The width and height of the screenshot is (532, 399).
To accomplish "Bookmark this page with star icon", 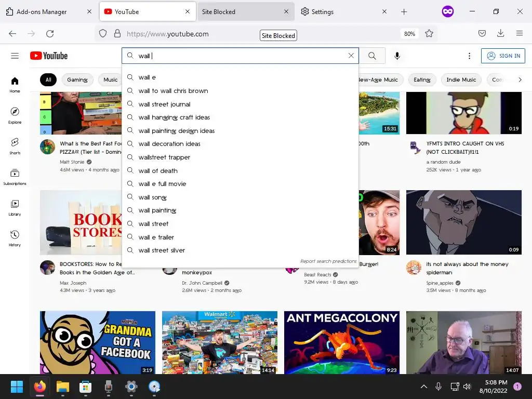I will pos(429,34).
